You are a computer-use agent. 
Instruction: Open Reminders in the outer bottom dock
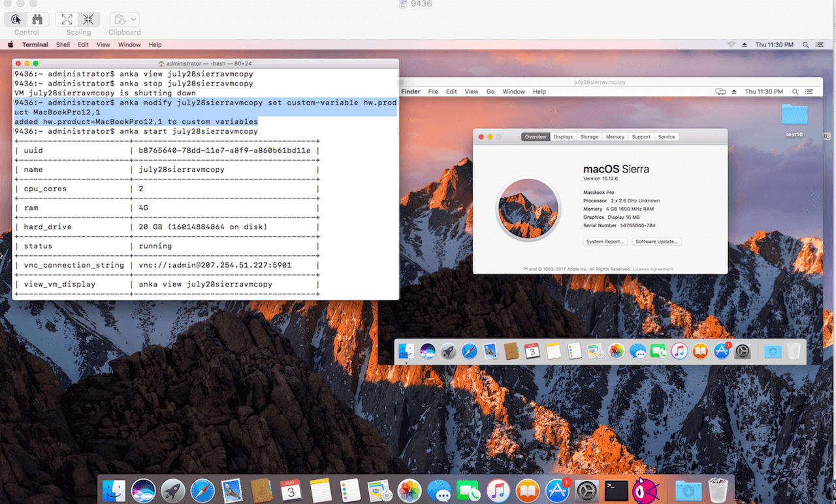coord(350,490)
